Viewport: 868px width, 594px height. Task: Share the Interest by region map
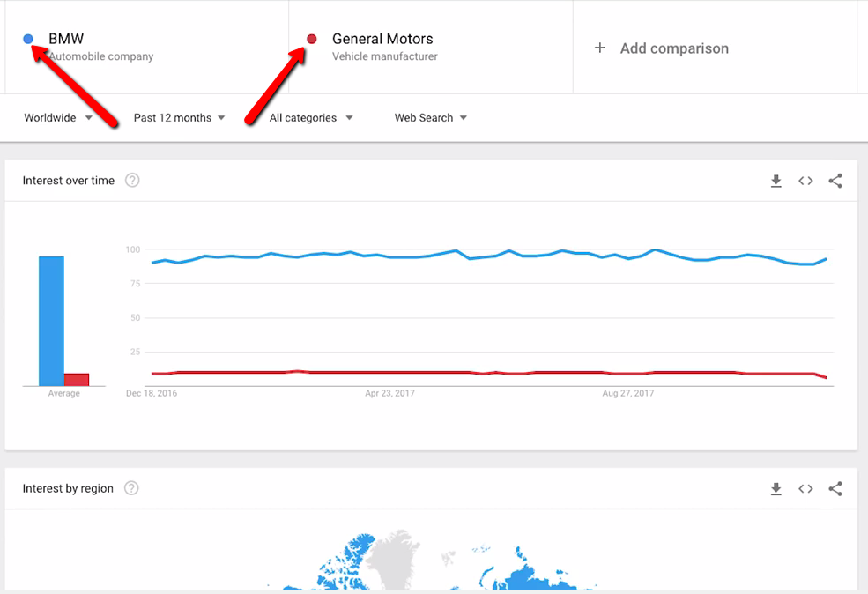pyautogui.click(x=835, y=488)
